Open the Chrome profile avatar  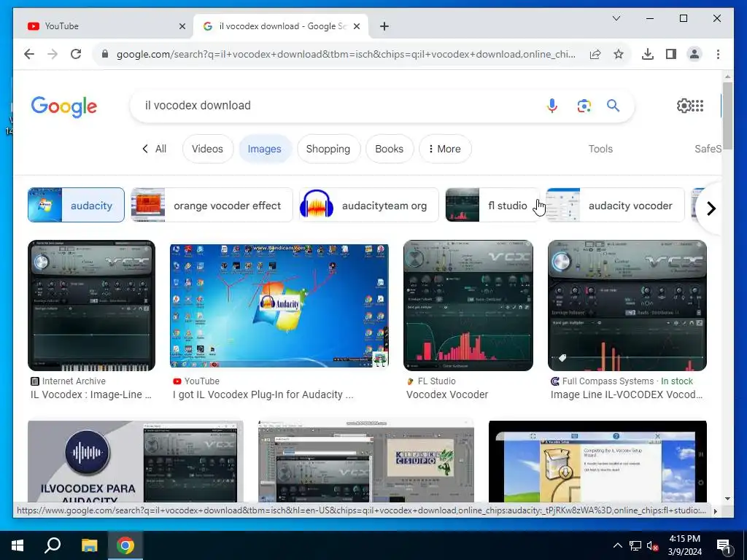[x=694, y=54]
